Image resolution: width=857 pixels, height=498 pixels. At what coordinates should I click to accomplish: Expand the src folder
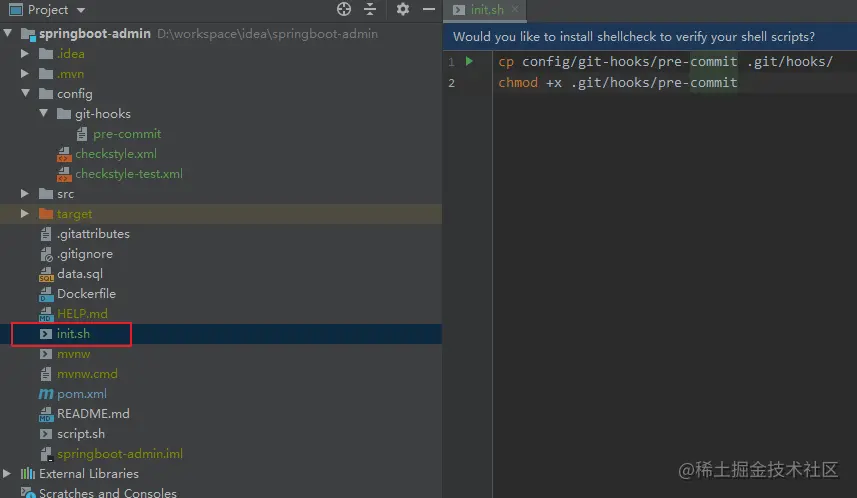tap(25, 194)
